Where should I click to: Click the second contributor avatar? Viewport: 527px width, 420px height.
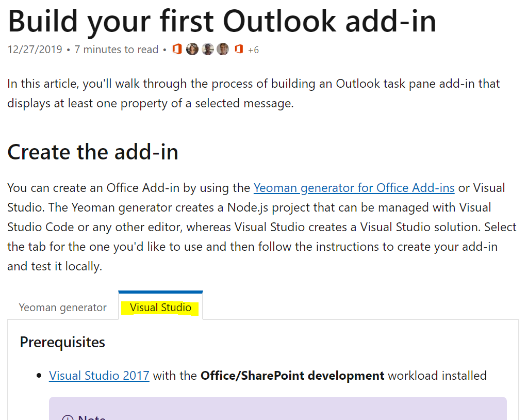pos(207,49)
